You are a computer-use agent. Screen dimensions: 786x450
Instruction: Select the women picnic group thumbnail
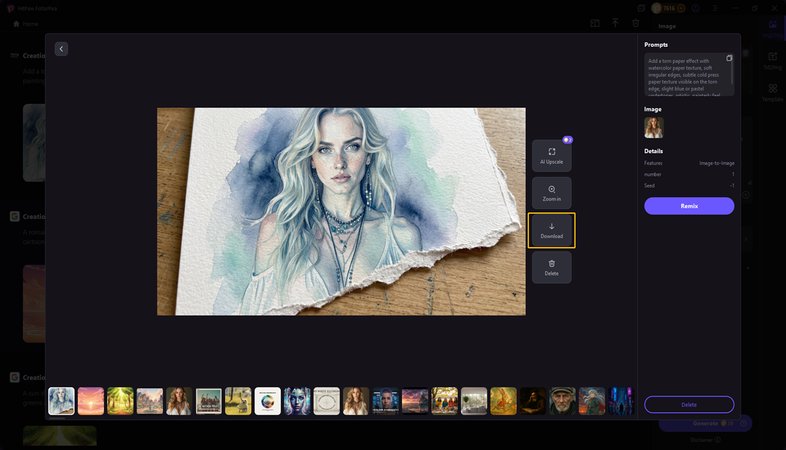tap(445, 401)
